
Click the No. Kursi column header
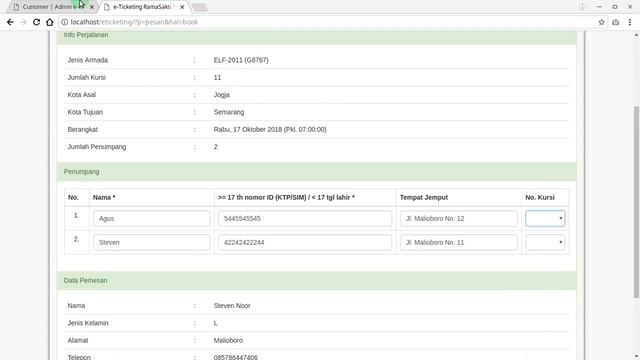tap(540, 198)
